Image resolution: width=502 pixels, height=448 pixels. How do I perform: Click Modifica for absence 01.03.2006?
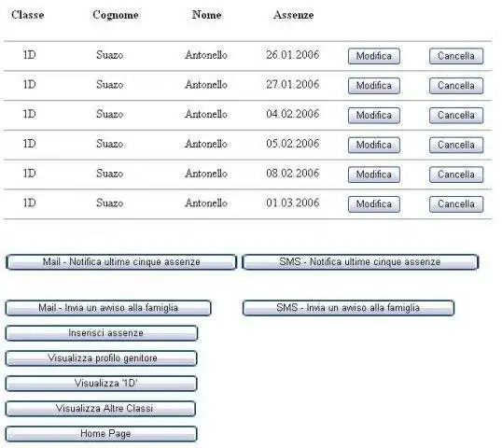pos(374,204)
